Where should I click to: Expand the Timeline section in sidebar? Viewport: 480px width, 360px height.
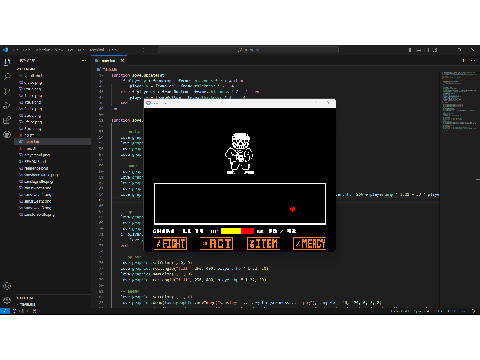[27, 304]
